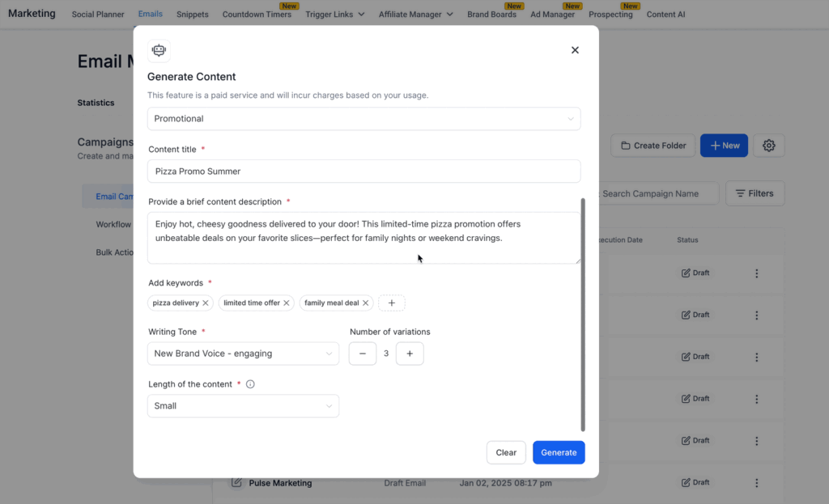Decrease the number of variations
The image size is (829, 504).
(x=363, y=354)
